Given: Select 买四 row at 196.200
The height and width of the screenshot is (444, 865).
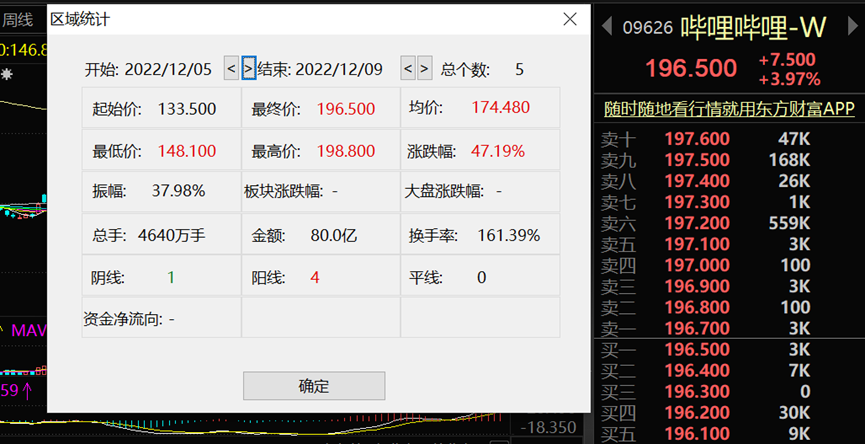Looking at the screenshot, I should click(x=729, y=413).
